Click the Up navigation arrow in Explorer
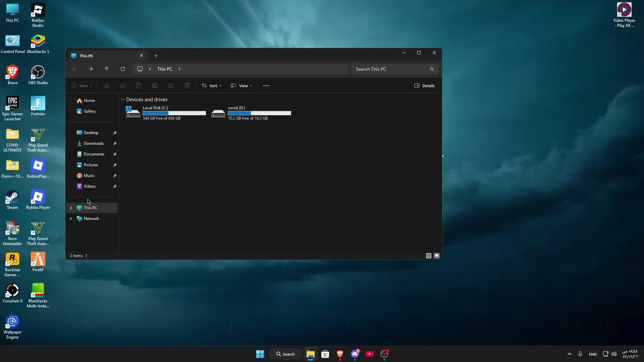Image resolution: width=644 pixels, height=362 pixels. tap(107, 69)
